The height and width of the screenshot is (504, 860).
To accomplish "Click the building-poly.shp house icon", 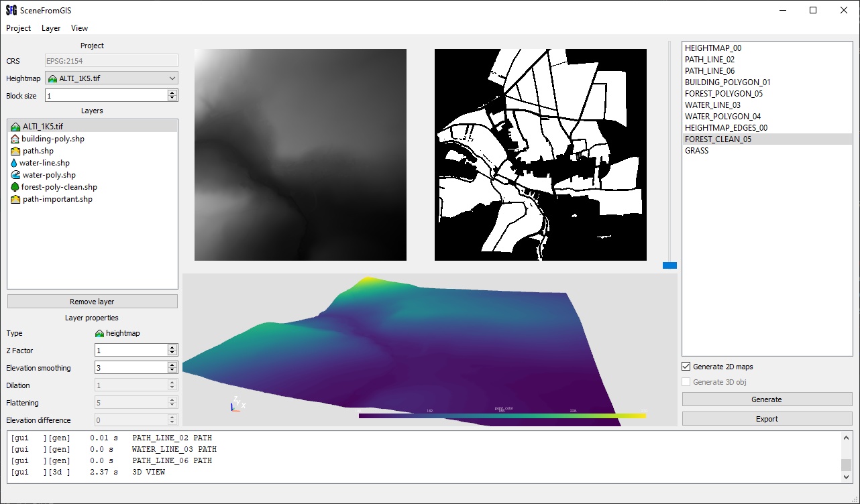I will click(x=16, y=139).
